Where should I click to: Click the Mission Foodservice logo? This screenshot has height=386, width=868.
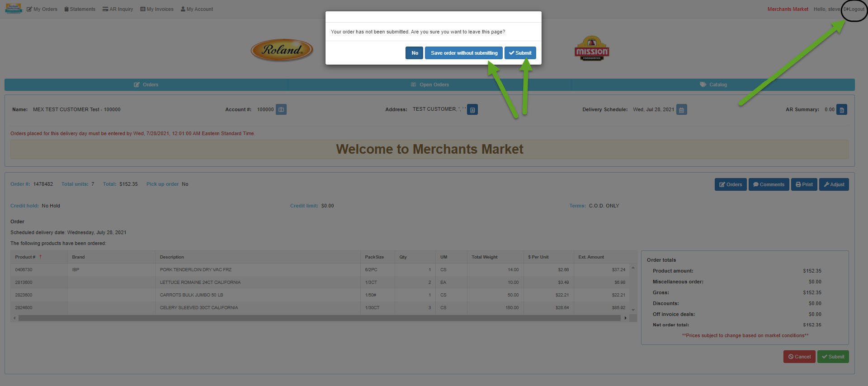coord(592,48)
